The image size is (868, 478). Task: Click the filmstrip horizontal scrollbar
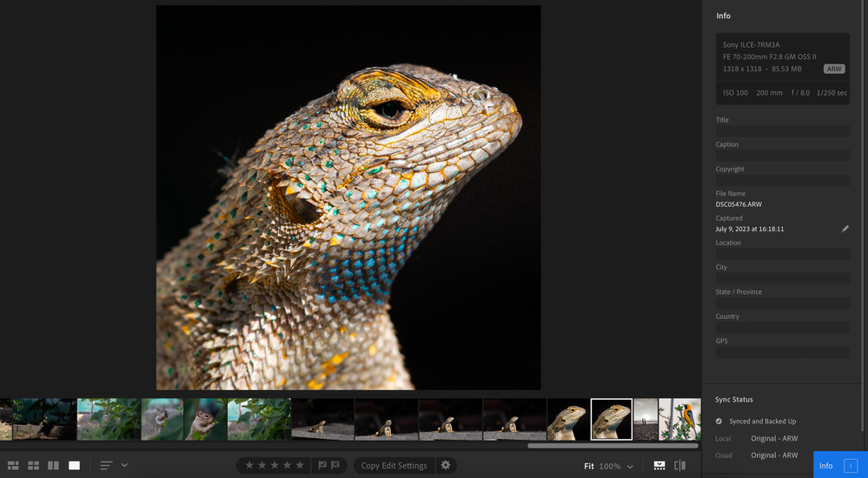612,446
